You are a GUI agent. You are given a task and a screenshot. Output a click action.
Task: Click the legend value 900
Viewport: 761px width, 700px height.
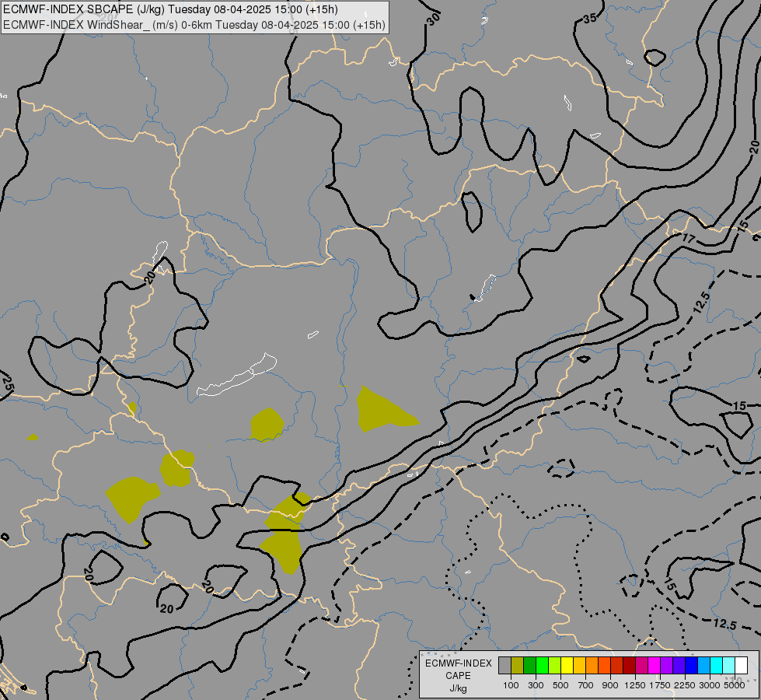tap(610, 685)
